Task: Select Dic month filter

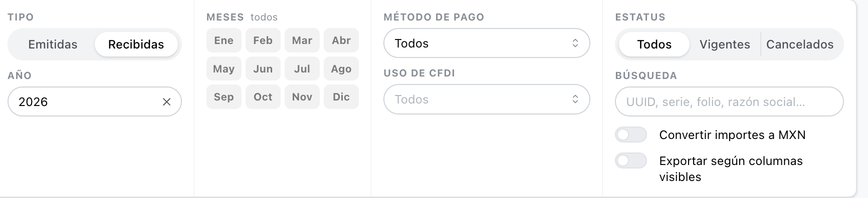Action: (x=341, y=97)
